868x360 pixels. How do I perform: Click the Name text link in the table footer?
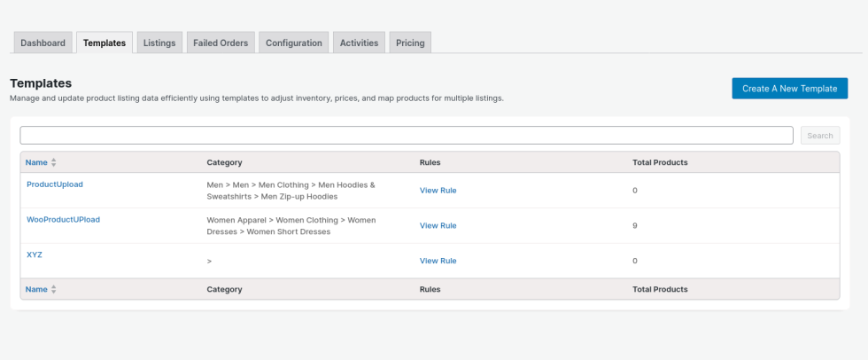36,290
